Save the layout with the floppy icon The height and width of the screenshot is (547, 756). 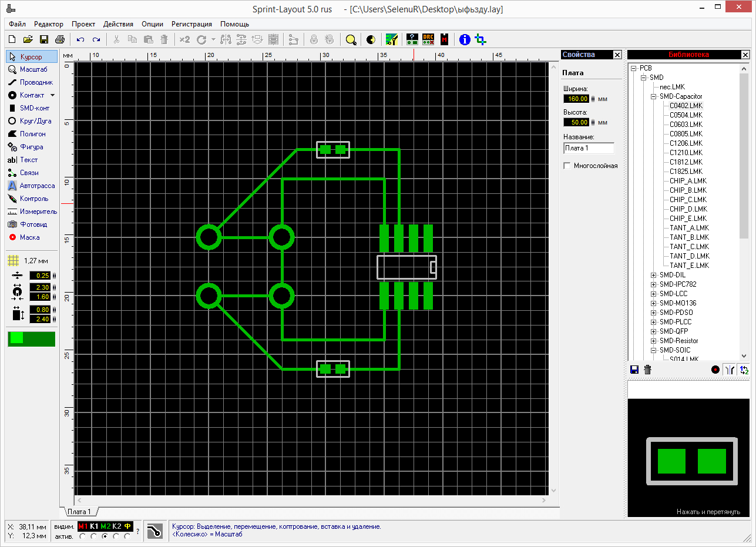coord(43,39)
